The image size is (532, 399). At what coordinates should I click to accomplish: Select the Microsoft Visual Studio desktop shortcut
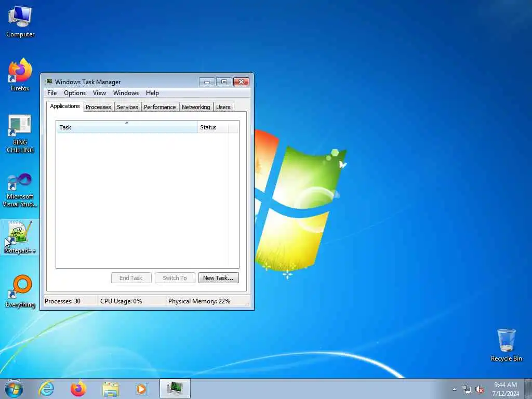pos(20,190)
